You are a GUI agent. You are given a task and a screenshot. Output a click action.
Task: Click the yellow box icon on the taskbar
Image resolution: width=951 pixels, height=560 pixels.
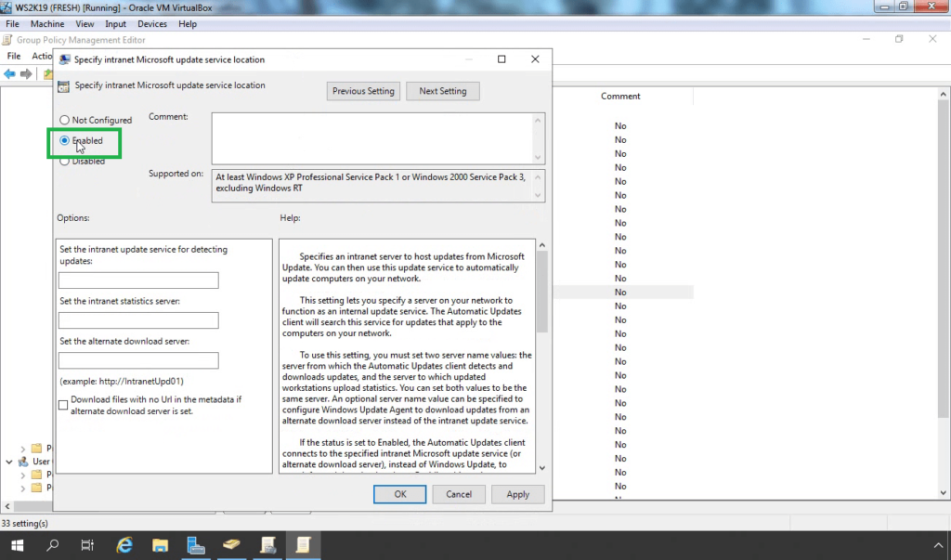tap(231, 545)
